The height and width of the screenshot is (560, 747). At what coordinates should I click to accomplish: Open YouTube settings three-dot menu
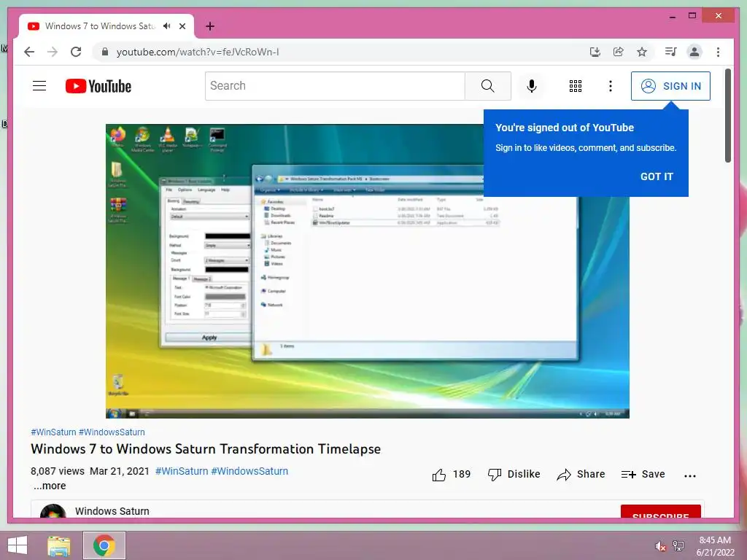pyautogui.click(x=611, y=86)
